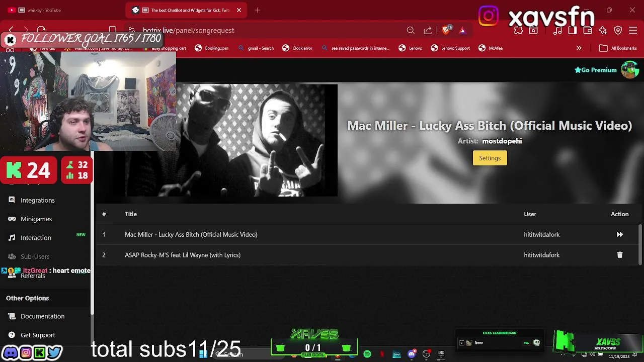Click the share page icon in the address bar

click(428, 30)
